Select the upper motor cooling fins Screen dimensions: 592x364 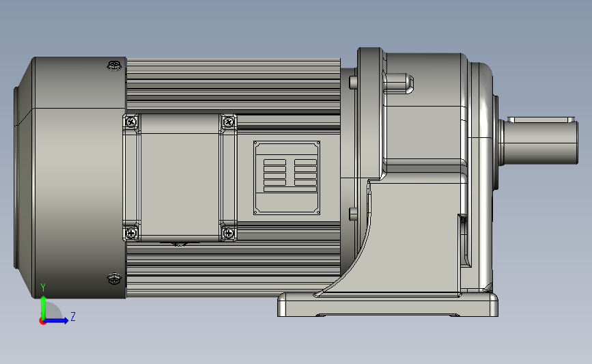(x=234, y=85)
